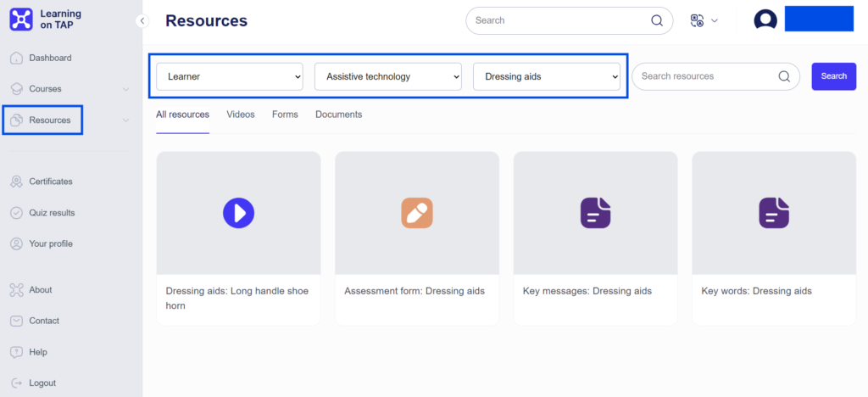Click the play icon on the shoe horn video
868x397 pixels.
coord(238,213)
